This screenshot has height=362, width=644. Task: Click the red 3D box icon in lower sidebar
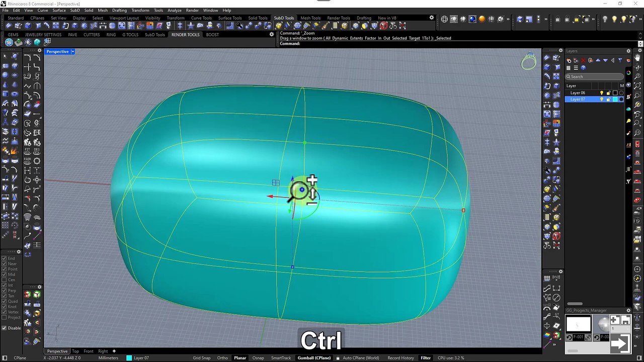point(27,294)
